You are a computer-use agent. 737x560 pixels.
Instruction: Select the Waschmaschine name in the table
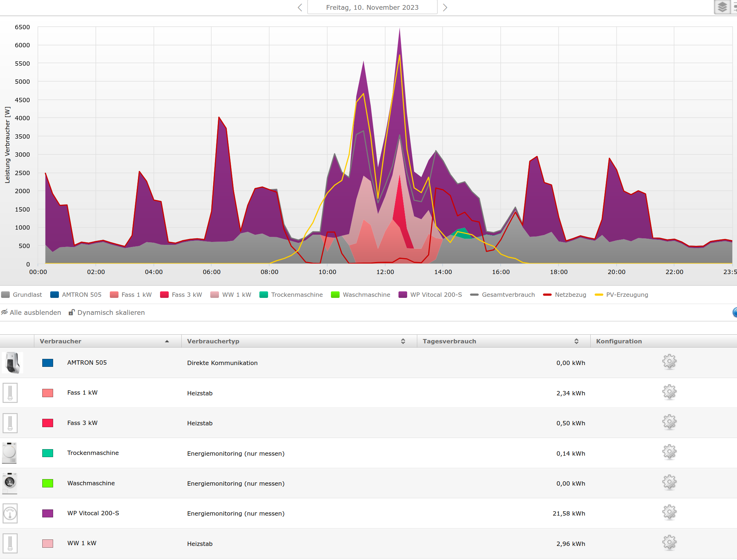coord(91,483)
